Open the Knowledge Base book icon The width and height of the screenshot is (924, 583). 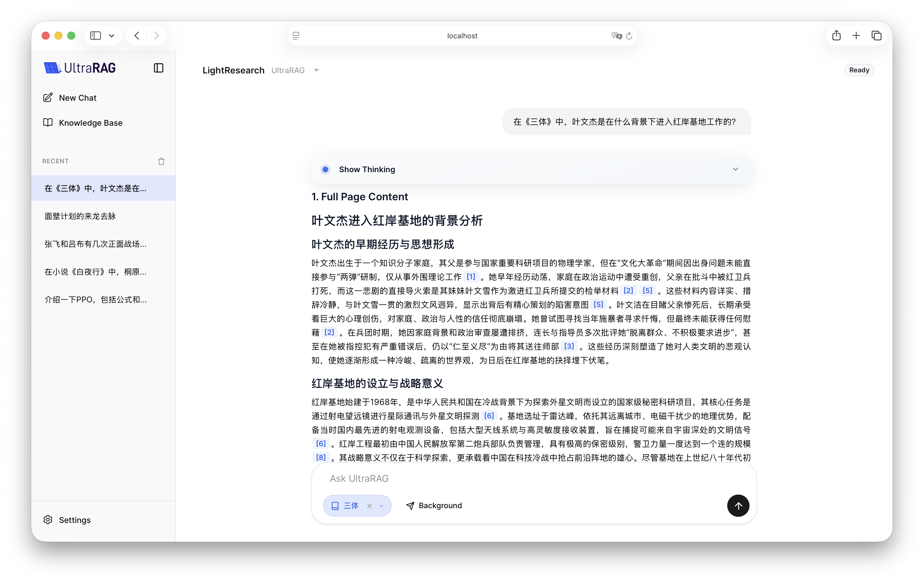(x=48, y=122)
